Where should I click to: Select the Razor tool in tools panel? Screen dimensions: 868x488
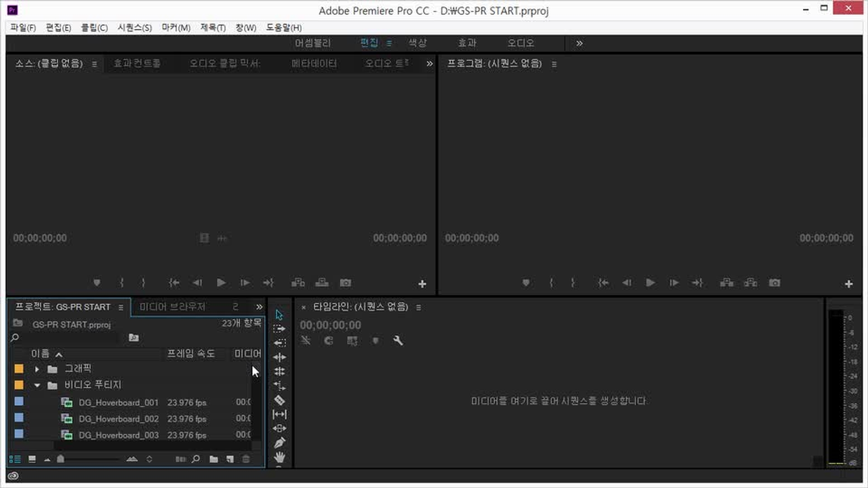tap(279, 400)
